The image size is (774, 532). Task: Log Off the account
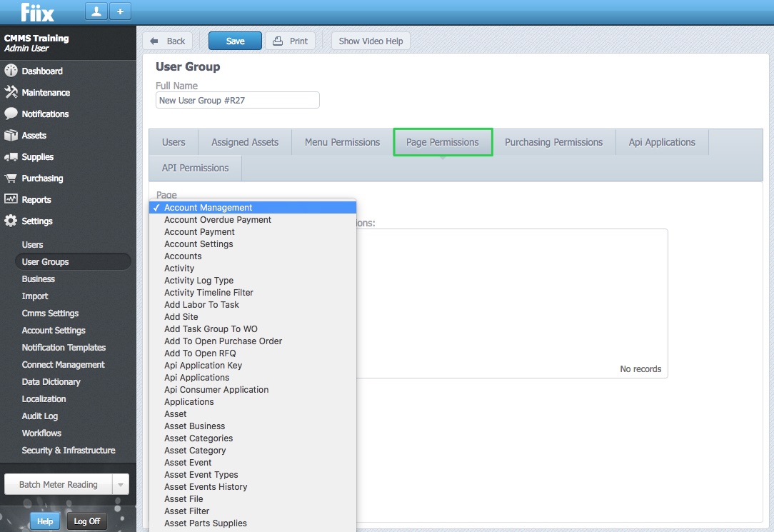[x=87, y=521]
